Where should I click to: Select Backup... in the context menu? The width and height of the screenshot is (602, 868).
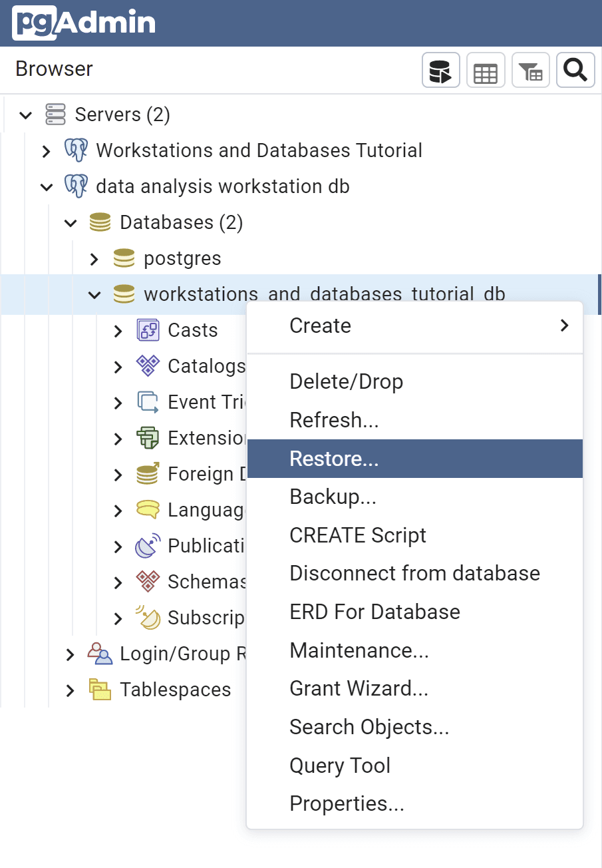point(333,497)
